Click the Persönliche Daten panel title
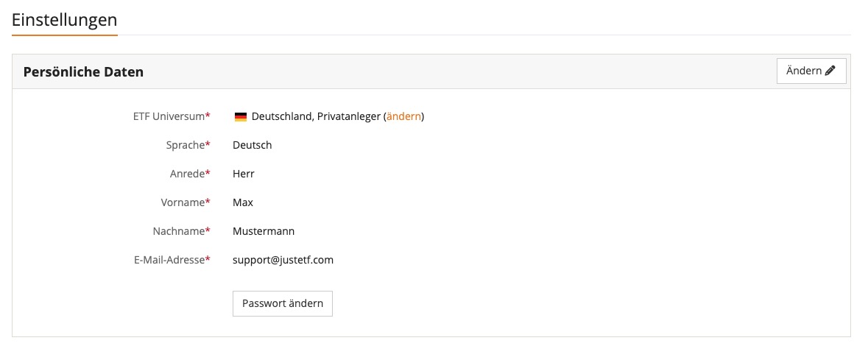This screenshot has height=346, width=868. click(x=83, y=72)
